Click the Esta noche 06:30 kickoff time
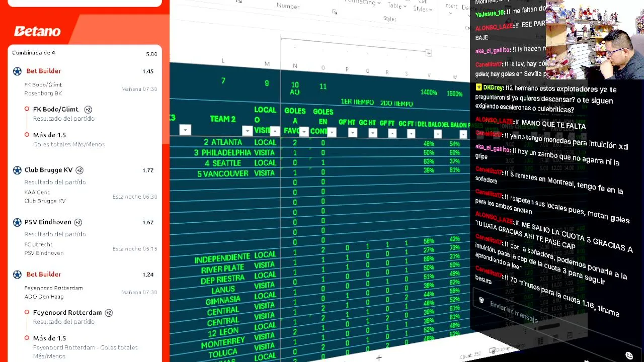 135,197
